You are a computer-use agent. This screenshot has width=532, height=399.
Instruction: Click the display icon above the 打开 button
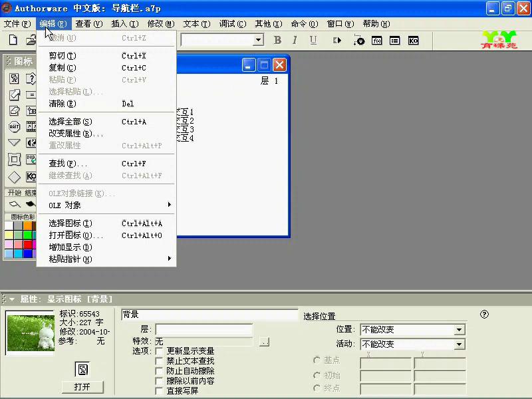pos(82,369)
